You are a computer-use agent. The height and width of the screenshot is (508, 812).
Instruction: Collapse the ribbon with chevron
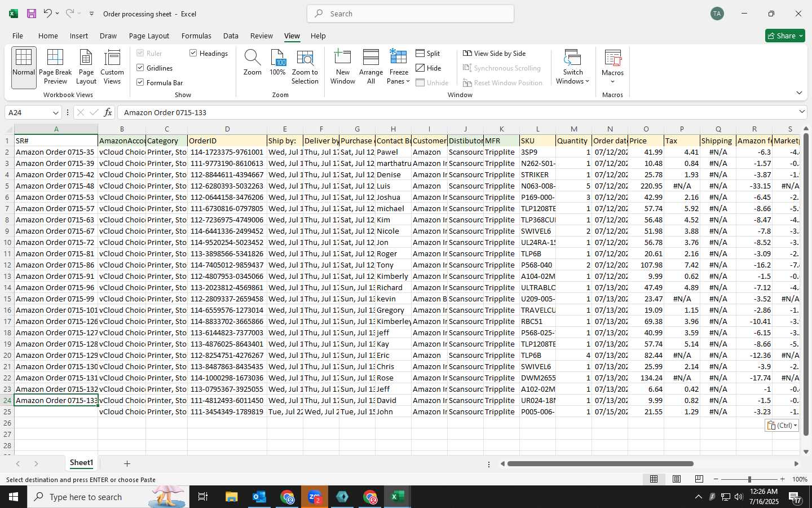(799, 93)
